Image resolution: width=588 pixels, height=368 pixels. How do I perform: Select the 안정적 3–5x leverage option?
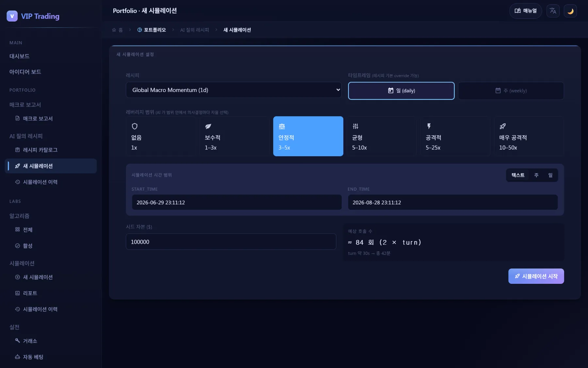pos(308,136)
